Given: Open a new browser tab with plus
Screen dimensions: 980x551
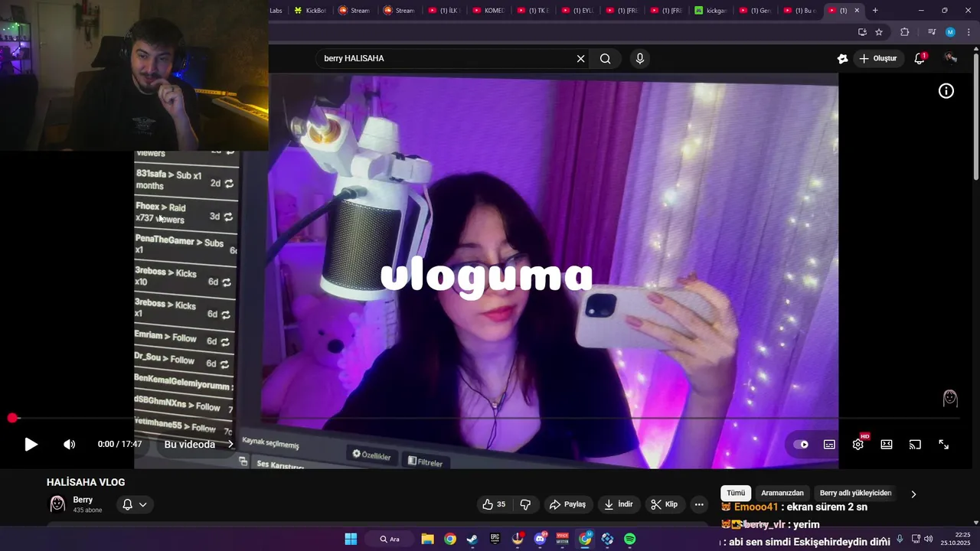Looking at the screenshot, I should pos(875,11).
